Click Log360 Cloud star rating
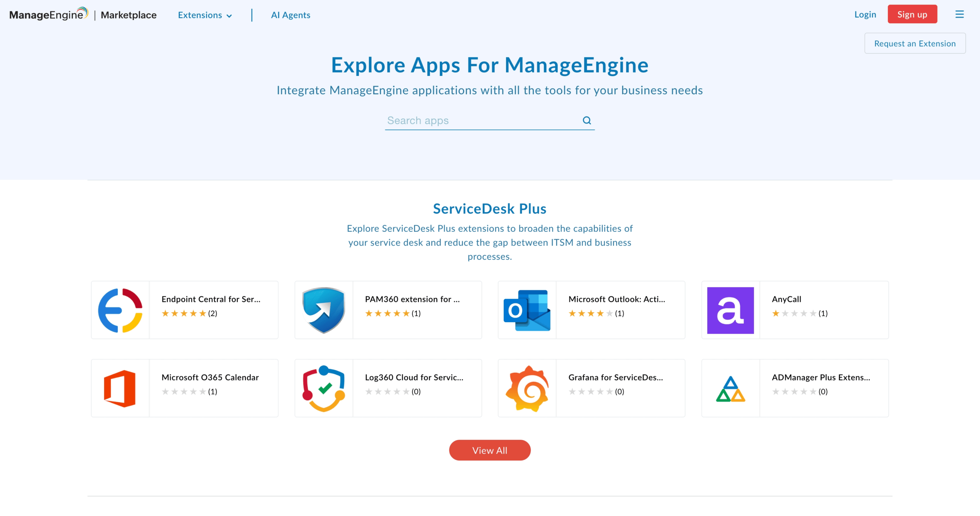The image size is (980, 516). coord(387,392)
